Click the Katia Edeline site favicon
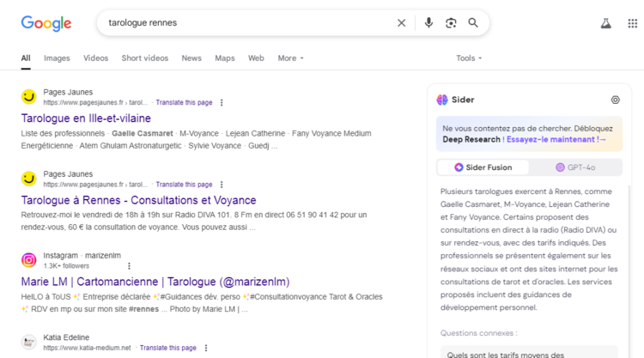 (28, 342)
